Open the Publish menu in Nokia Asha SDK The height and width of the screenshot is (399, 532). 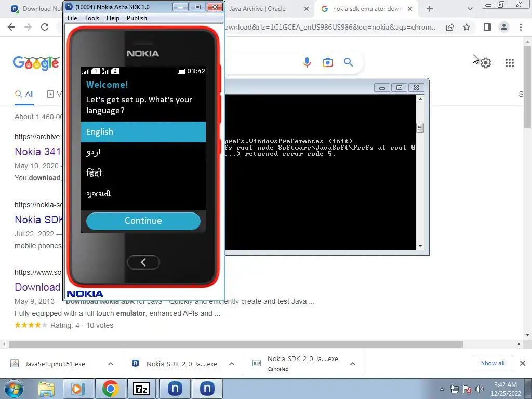(x=137, y=18)
